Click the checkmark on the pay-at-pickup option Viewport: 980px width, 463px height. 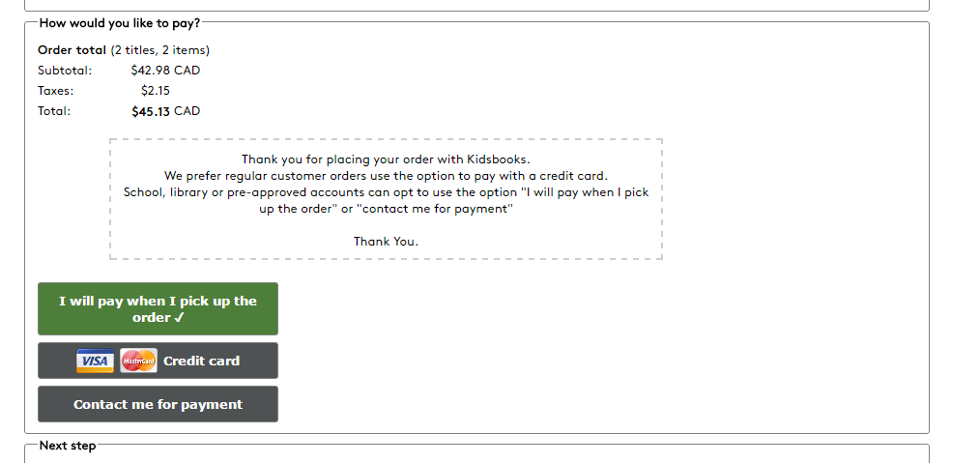point(178,318)
